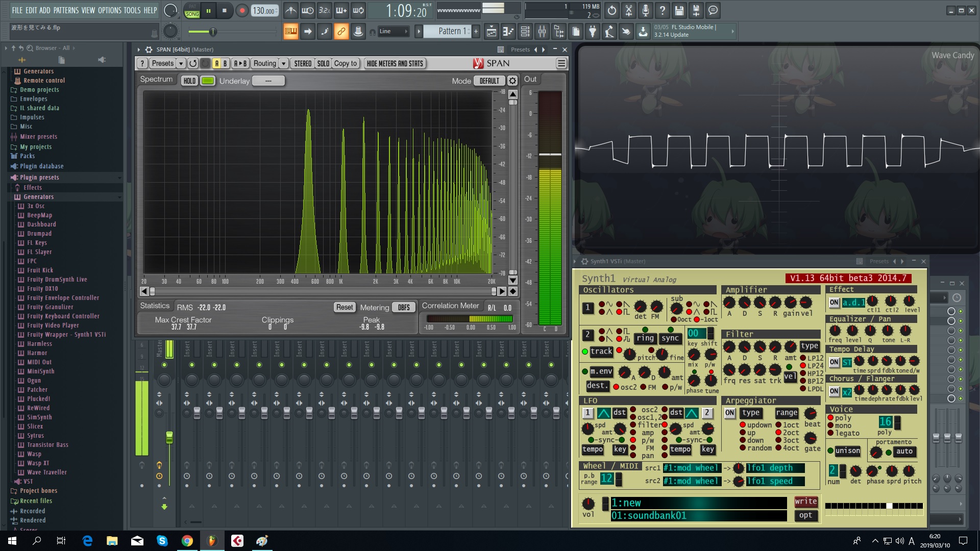Image resolution: width=980 pixels, height=551 pixels.
Task: Open the plugin picker (plug icon)
Action: [x=593, y=32]
